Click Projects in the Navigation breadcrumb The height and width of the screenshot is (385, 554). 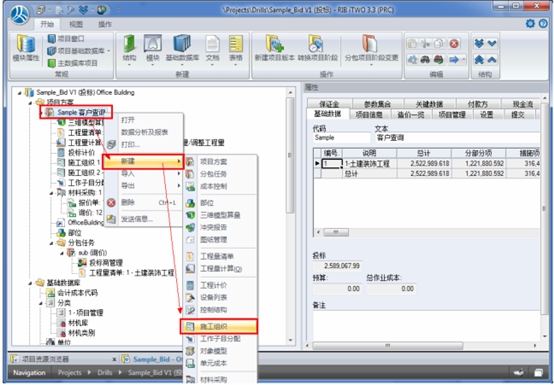69,373
